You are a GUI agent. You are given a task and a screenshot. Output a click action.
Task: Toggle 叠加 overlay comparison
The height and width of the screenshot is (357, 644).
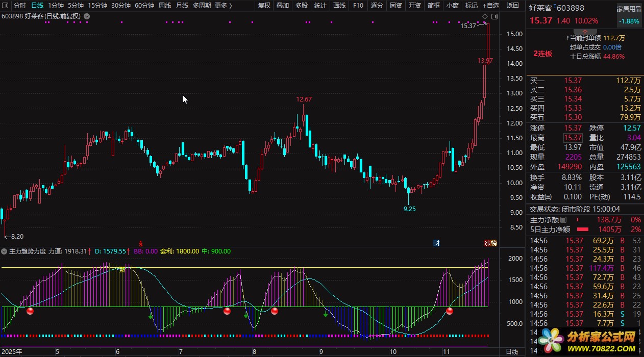[282, 6]
